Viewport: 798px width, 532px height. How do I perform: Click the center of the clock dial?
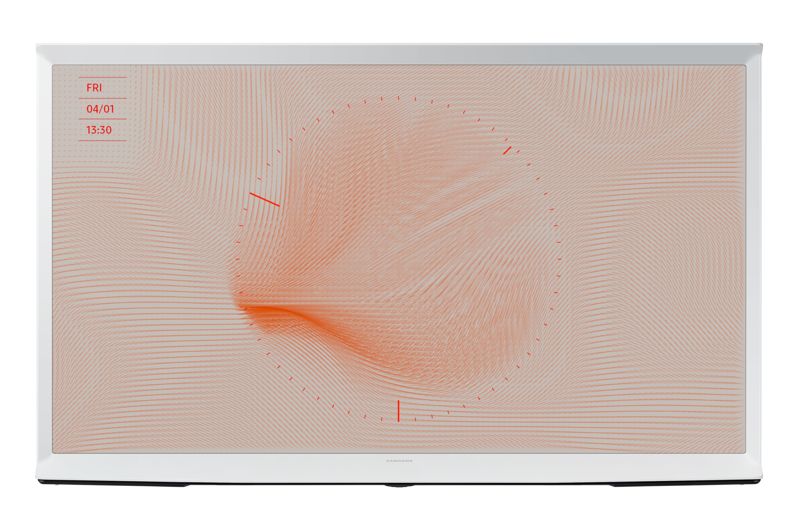pyautogui.click(x=398, y=259)
